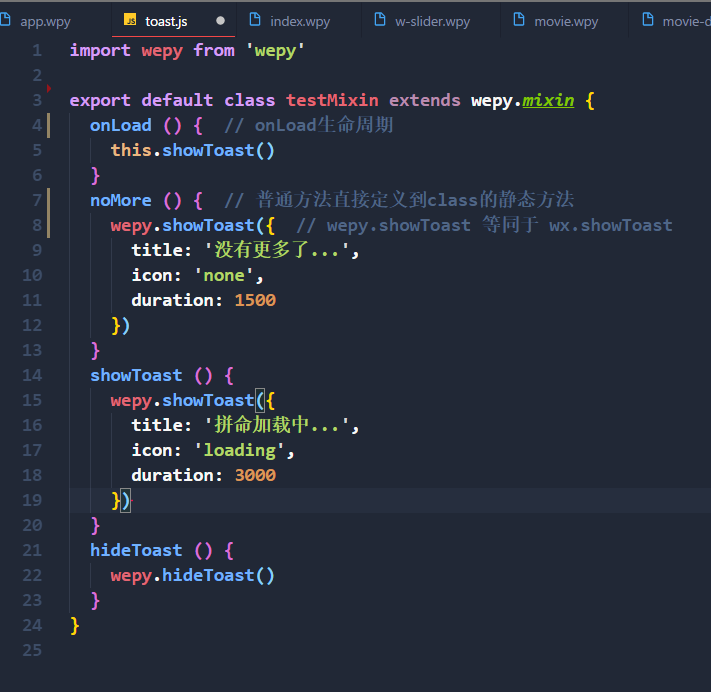Image resolution: width=711 pixels, height=692 pixels.
Task: Click the 'import' keyword on line 1
Action: (100, 50)
